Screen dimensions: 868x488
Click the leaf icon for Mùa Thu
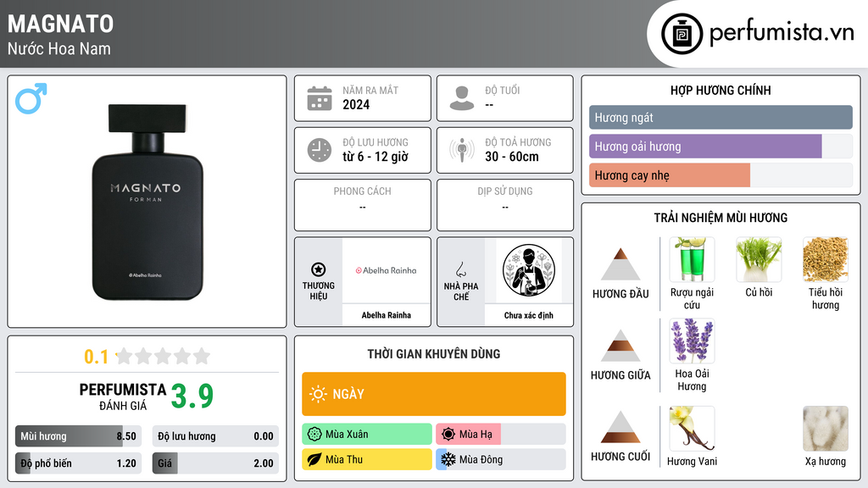tap(314, 459)
